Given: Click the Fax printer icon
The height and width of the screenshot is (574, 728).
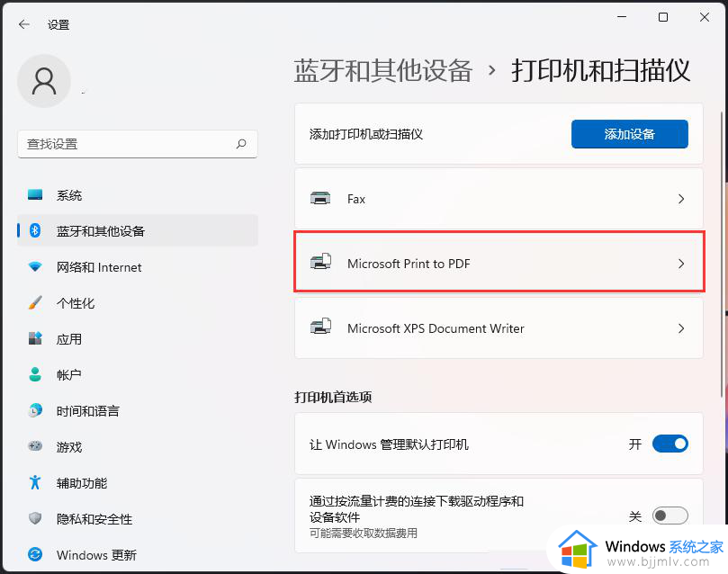Looking at the screenshot, I should pyautogui.click(x=320, y=198).
